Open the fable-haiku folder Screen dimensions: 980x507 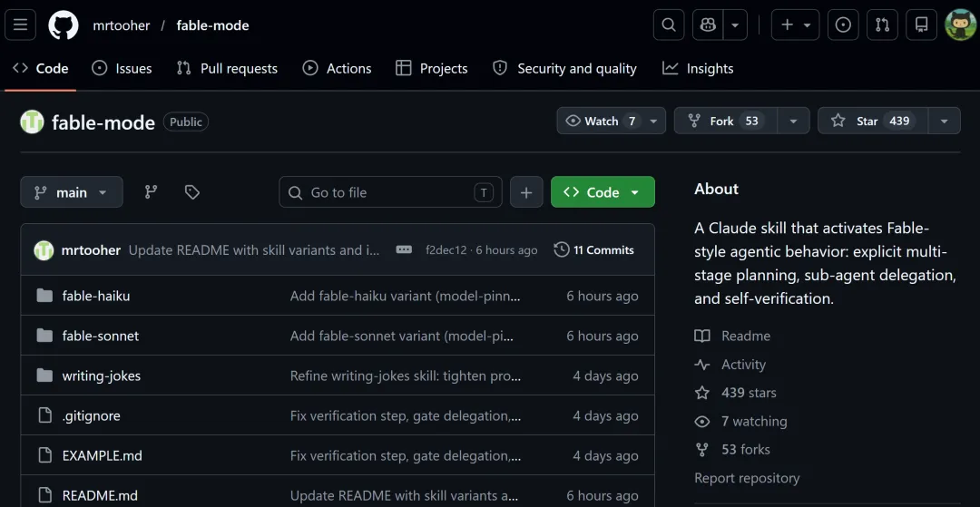tap(96, 296)
